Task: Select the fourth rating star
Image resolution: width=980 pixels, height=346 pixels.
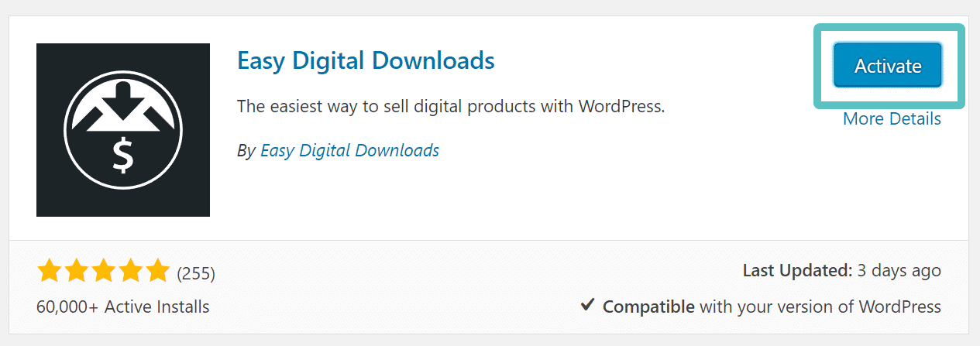Action: [130, 272]
